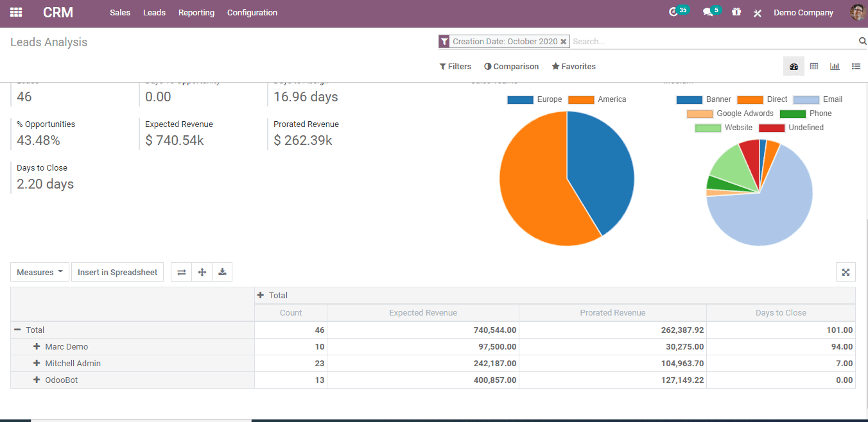This screenshot has width=868, height=422.
Task: Open the activities clock icon
Action: click(x=673, y=12)
